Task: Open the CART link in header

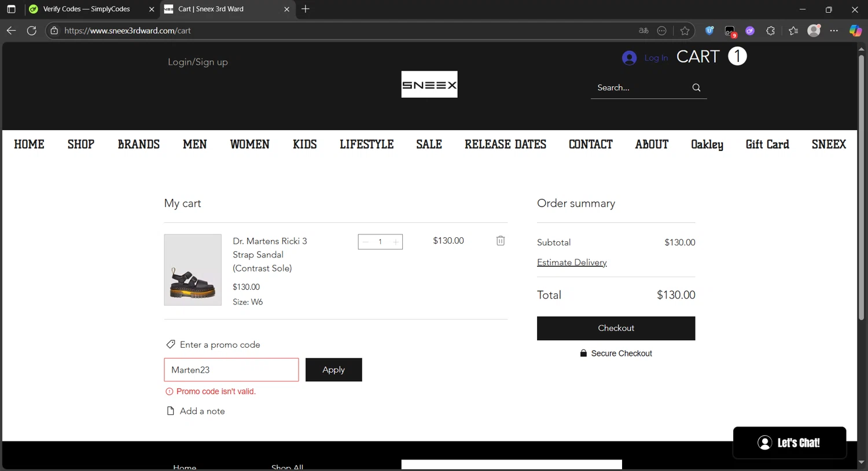Action: click(x=698, y=57)
